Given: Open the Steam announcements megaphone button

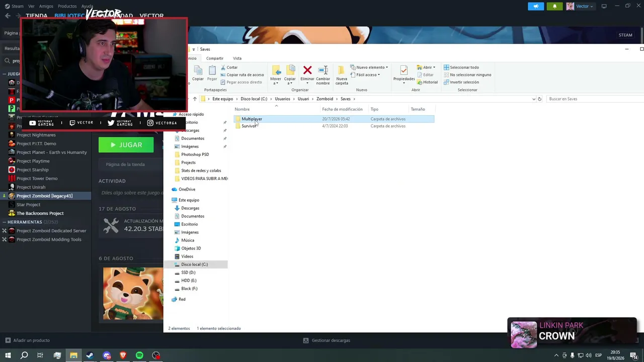Looking at the screenshot, I should pos(536,6).
